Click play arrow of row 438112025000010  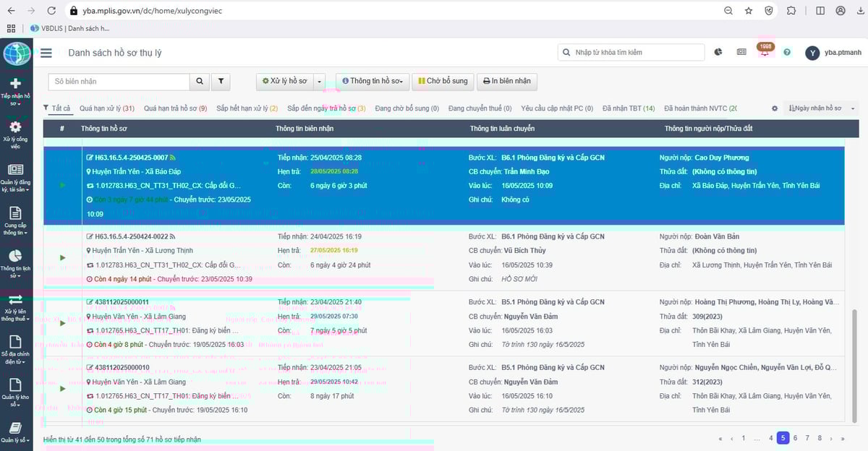(63, 388)
